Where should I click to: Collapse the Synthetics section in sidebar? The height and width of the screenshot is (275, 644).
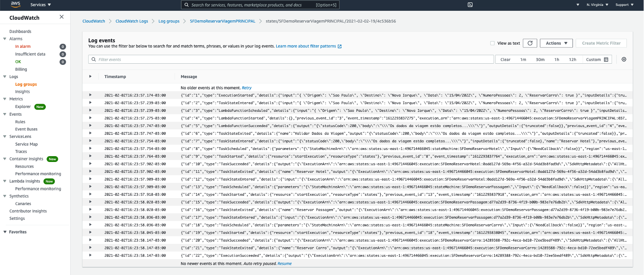[5, 196]
